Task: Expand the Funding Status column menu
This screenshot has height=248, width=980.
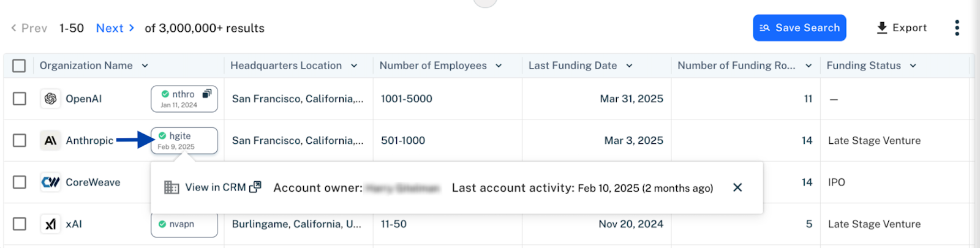Action: click(913, 66)
